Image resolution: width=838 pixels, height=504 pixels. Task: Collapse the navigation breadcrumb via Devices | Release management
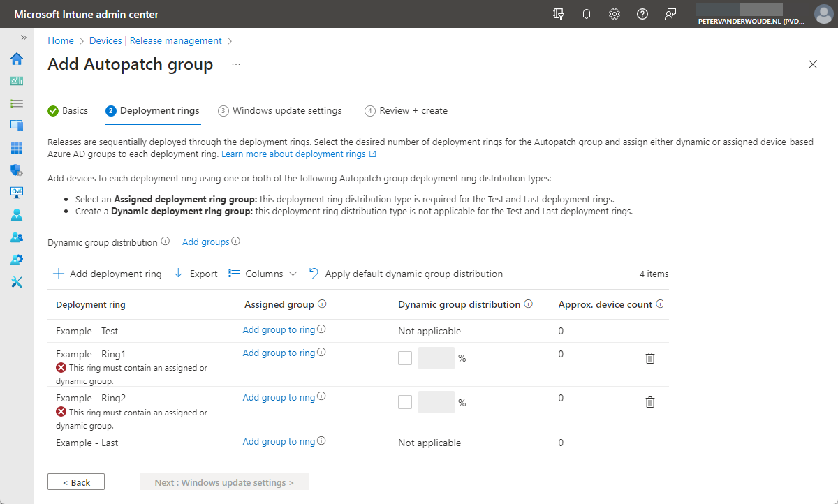155,40
